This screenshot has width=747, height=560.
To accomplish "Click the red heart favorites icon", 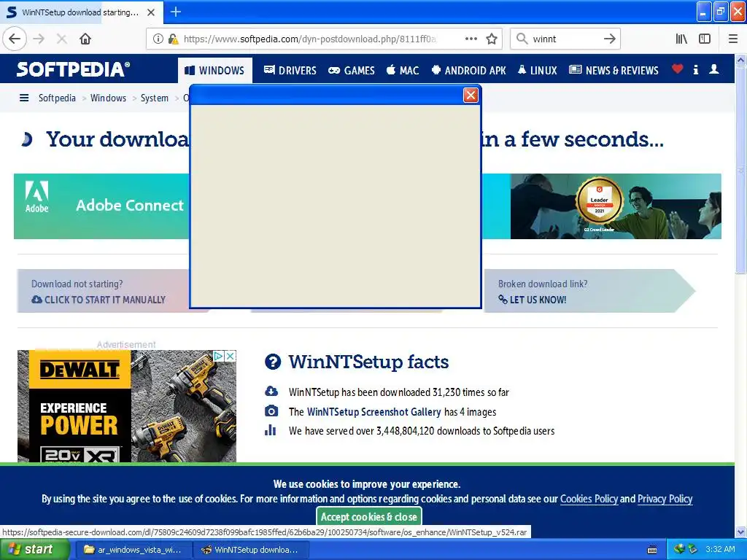I will 677,69.
